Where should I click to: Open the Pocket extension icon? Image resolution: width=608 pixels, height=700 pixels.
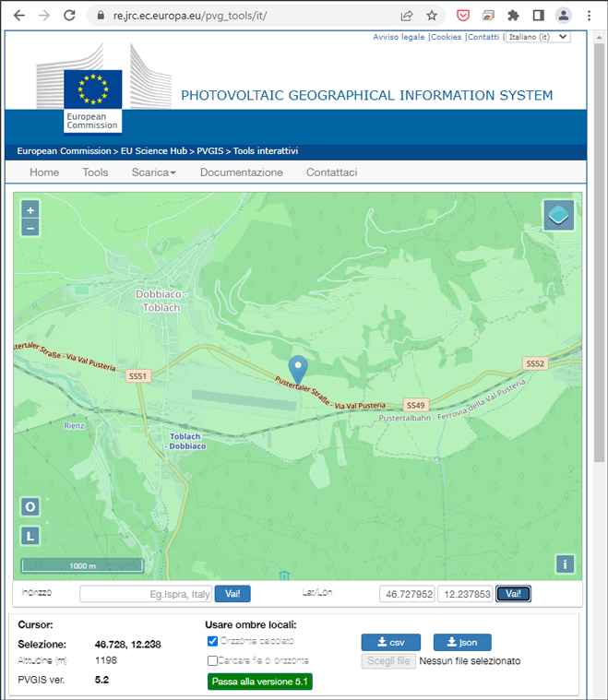click(463, 16)
